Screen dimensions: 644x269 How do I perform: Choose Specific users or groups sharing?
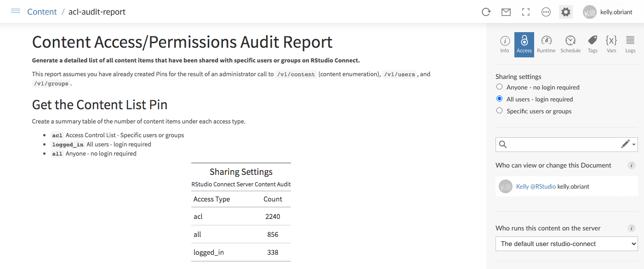(x=499, y=110)
